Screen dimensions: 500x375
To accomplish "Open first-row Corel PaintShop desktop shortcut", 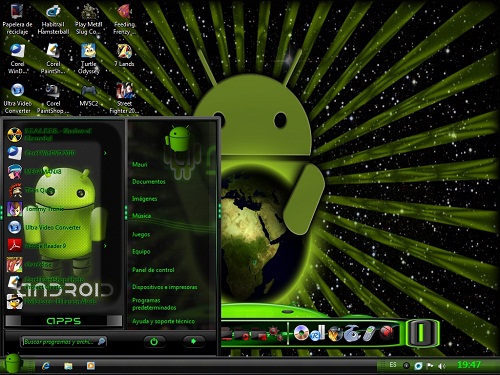I will [x=53, y=58].
